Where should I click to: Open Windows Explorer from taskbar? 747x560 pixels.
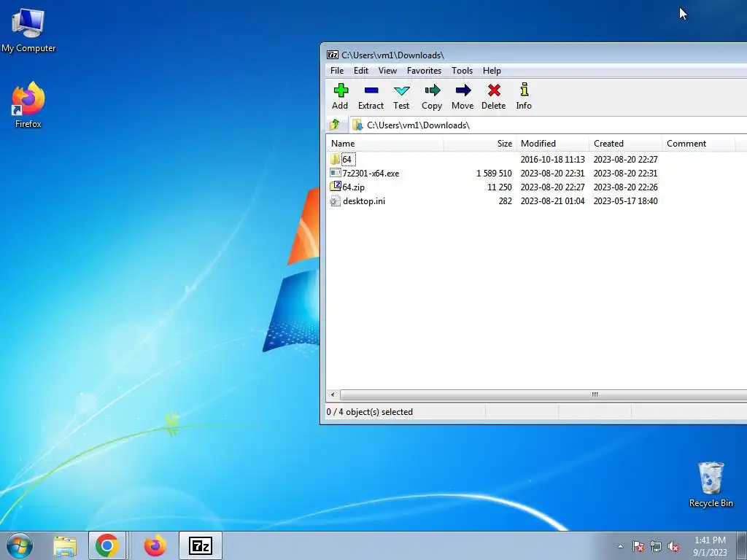coord(65,545)
